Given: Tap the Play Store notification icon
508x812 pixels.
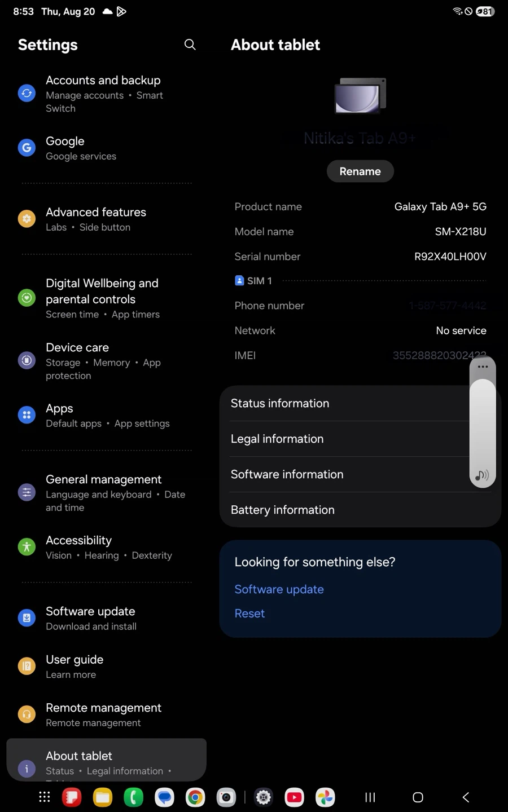Looking at the screenshot, I should point(121,11).
